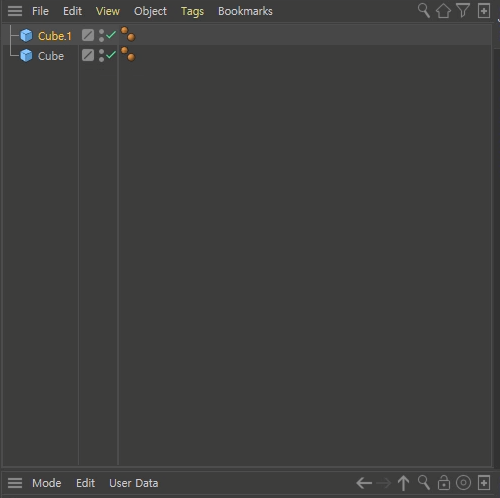500x498 pixels.
Task: Open the Mode menu
Action: coord(47,483)
